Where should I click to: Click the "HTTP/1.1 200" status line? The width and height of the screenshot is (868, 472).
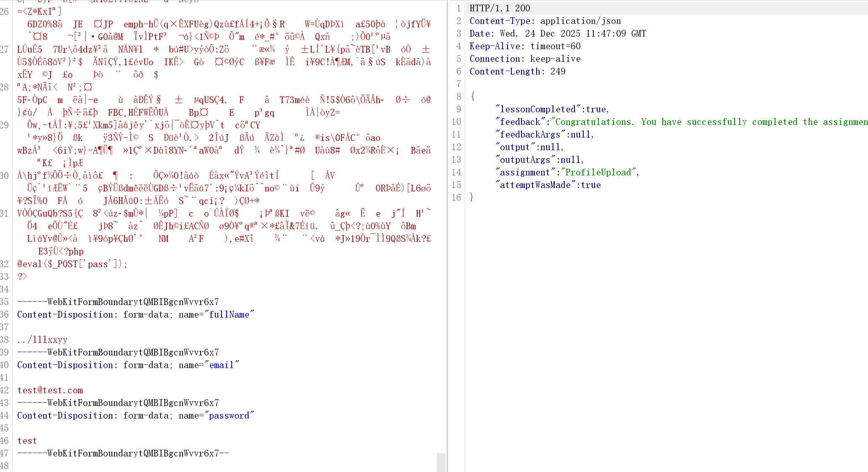point(500,8)
